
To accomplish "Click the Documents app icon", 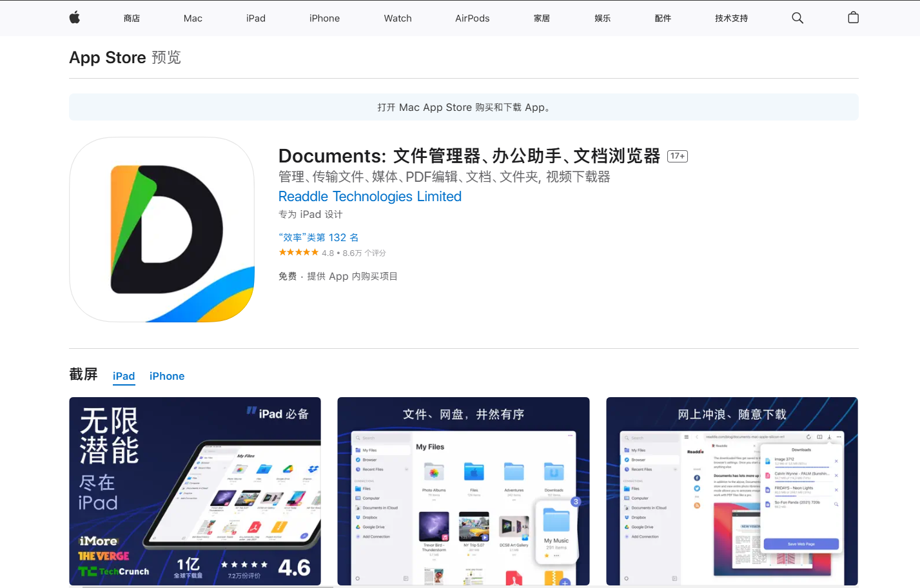I will click(x=162, y=230).
